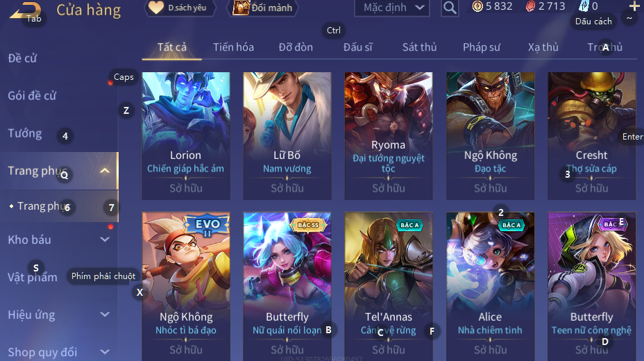
Task: Open the Đổi mảnh chest icon
Action: tap(240, 8)
